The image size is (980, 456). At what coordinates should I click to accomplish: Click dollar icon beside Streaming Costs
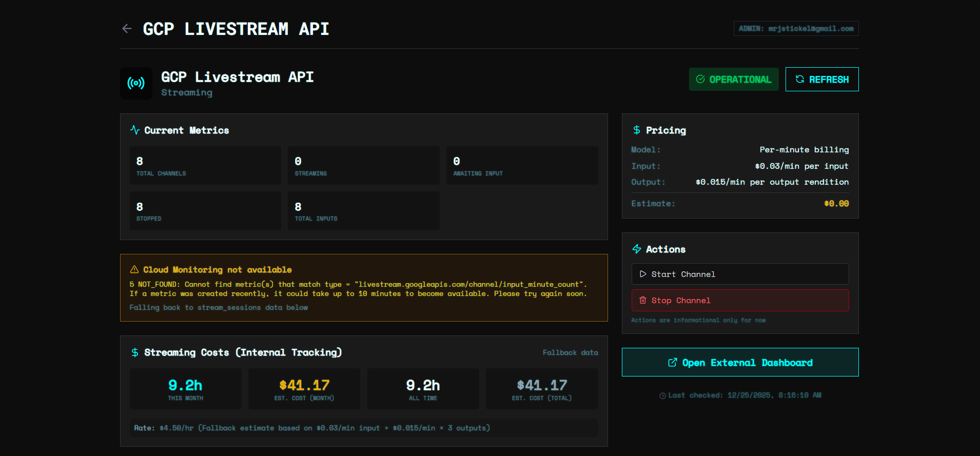pyautogui.click(x=135, y=352)
